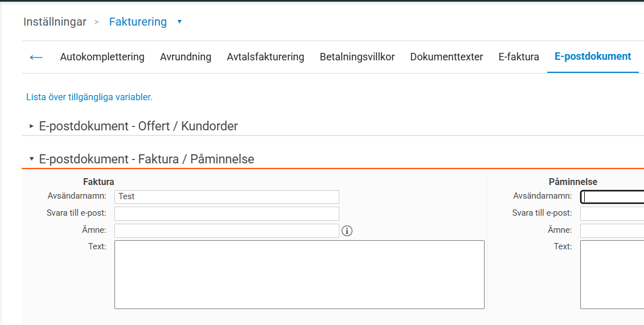This screenshot has height=325, width=644.
Task: Click the Faktura Ämne input field
Action: [x=227, y=231]
